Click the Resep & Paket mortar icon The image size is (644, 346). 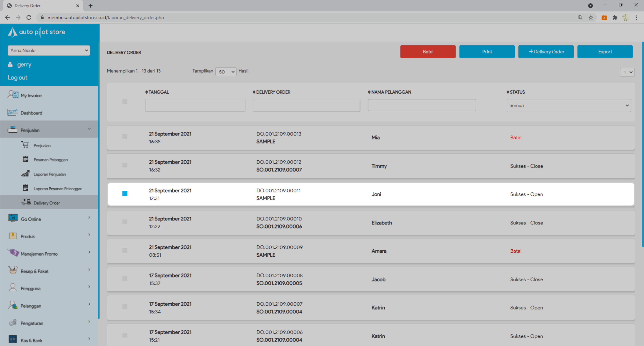pyautogui.click(x=13, y=270)
